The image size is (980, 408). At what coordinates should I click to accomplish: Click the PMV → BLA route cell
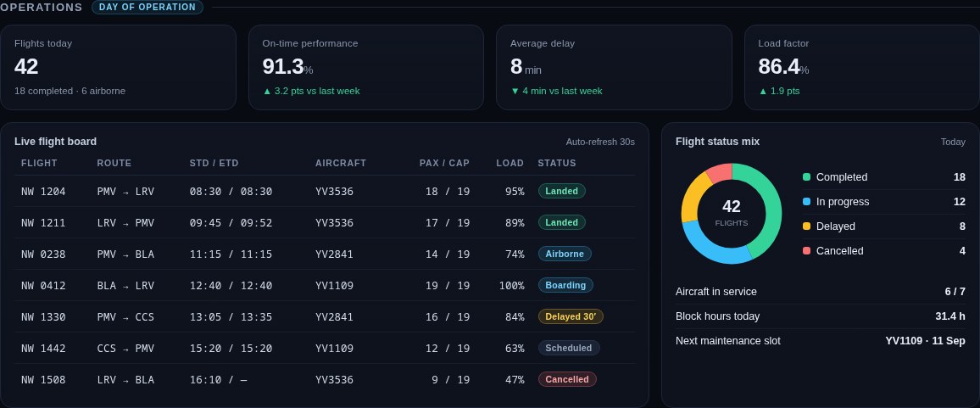point(125,254)
